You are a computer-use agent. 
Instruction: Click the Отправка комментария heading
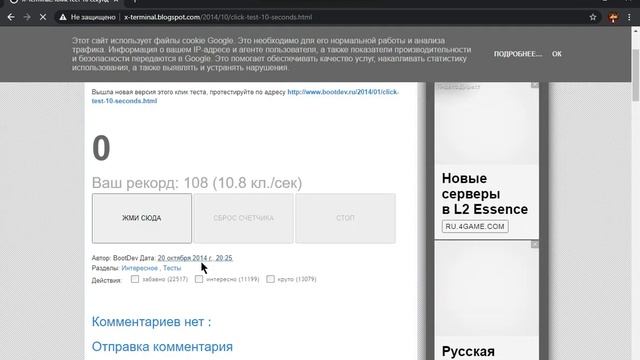[x=162, y=347]
